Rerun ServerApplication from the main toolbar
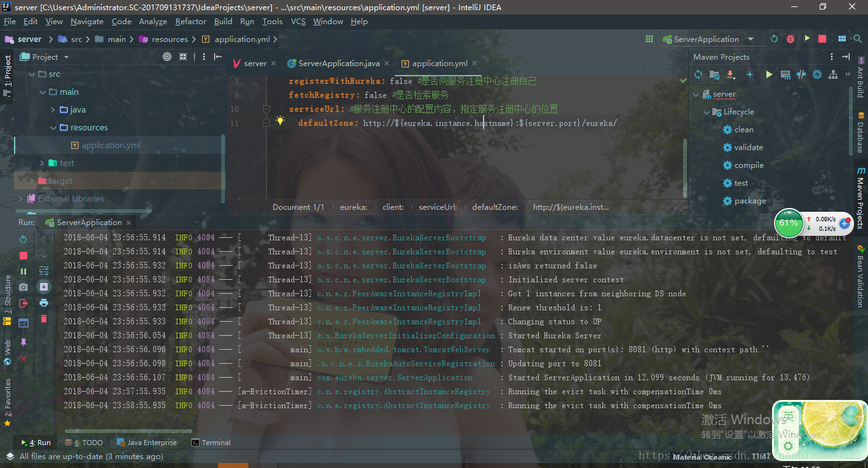868x468 pixels. 774,39
